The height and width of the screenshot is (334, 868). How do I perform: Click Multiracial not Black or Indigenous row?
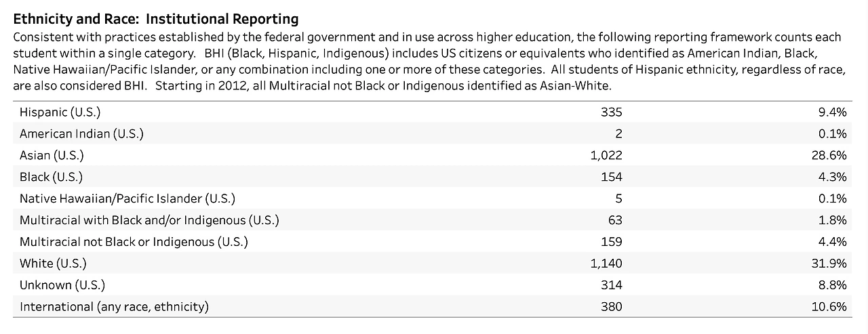134,242
